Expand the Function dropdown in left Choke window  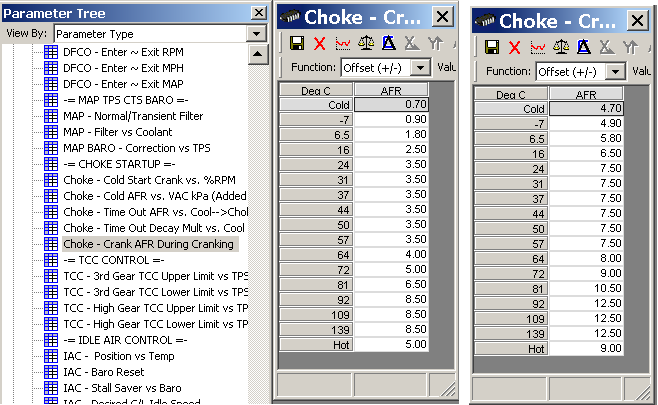[419, 67]
